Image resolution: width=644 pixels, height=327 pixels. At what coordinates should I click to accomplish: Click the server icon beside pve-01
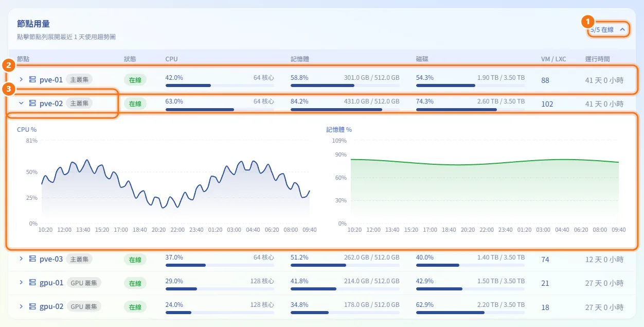[x=32, y=80]
